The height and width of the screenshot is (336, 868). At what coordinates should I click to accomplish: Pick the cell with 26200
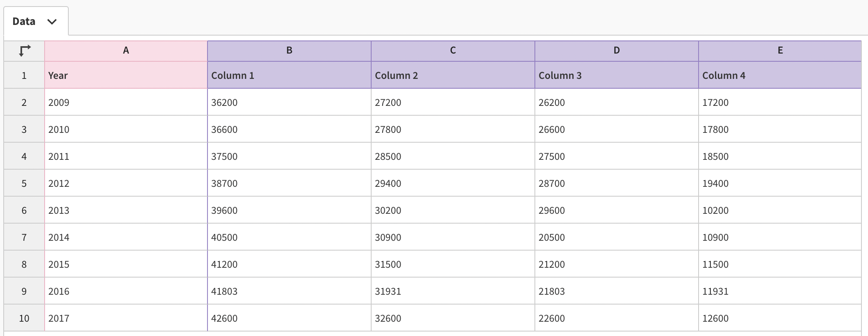click(x=617, y=102)
